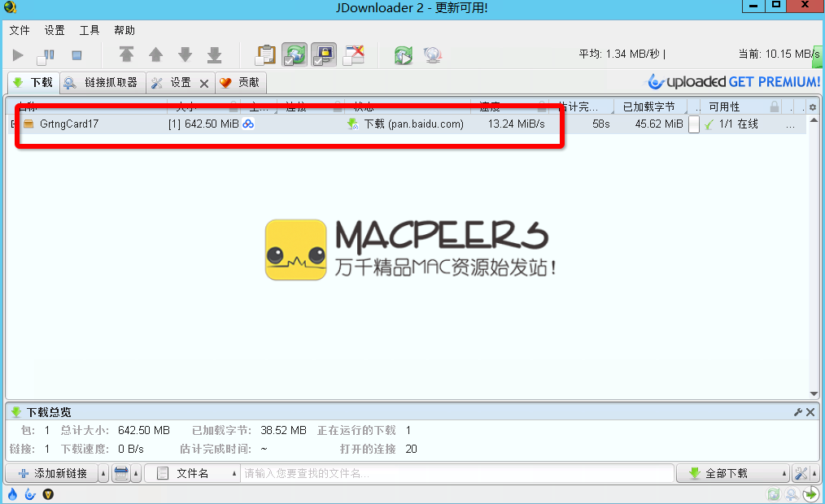Sort by the 可用性 column header

point(724,106)
